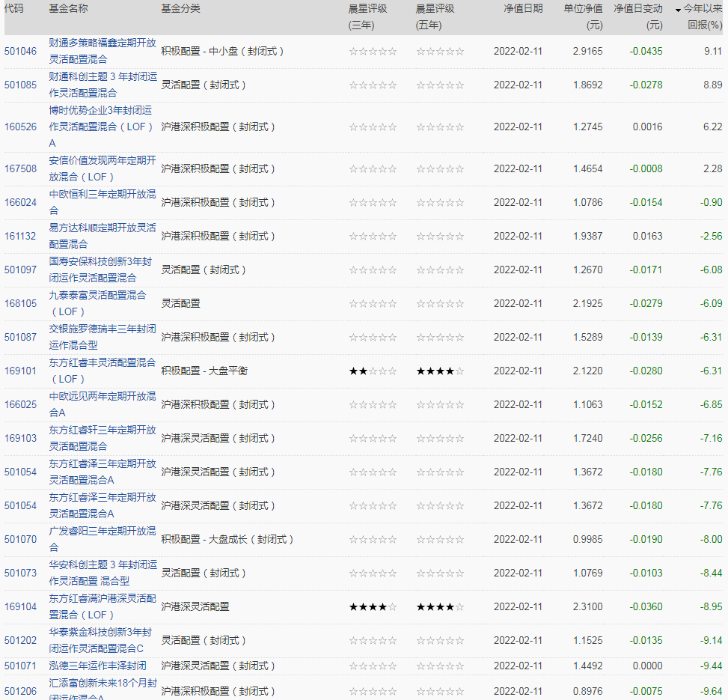Image resolution: width=728 pixels, height=700 pixels.
Task: Open 财通多策略福鑫定期开放灵活配置混合 fund
Action: tap(103, 51)
